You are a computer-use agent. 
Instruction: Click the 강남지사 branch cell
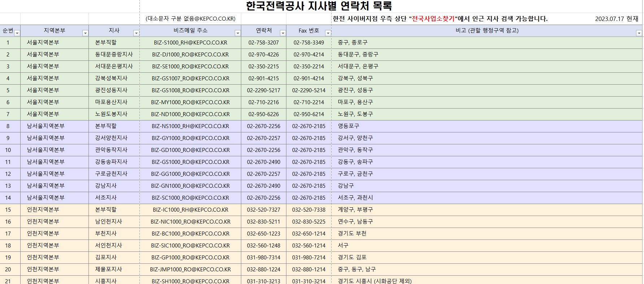[x=114, y=186]
